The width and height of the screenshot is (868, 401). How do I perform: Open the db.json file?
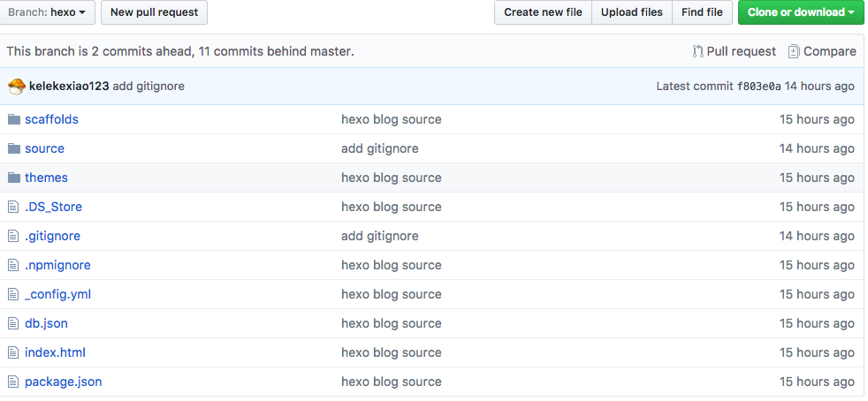46,323
